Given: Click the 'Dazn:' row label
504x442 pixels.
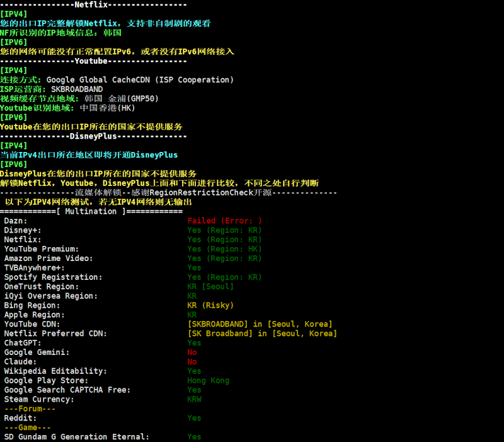Looking at the screenshot, I should 15,221.
